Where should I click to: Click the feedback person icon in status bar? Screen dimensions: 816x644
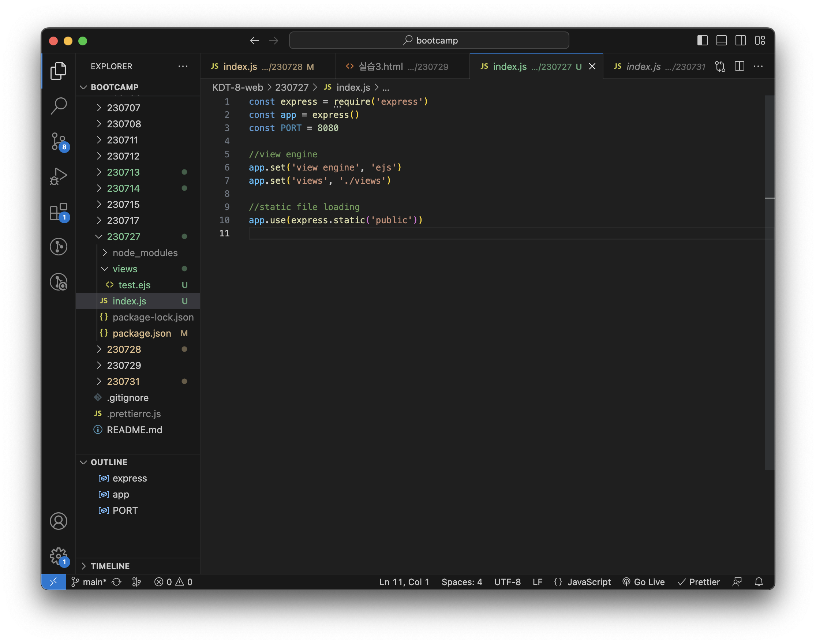737,582
